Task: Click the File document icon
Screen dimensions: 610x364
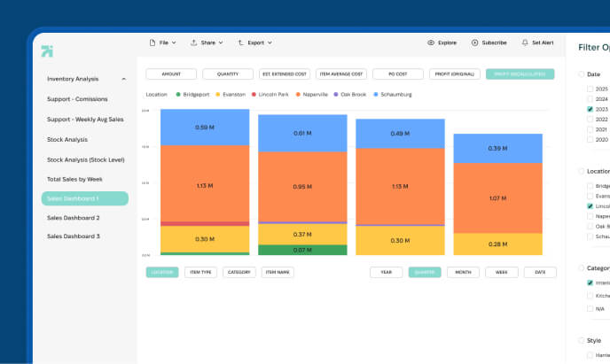Action: (x=152, y=43)
